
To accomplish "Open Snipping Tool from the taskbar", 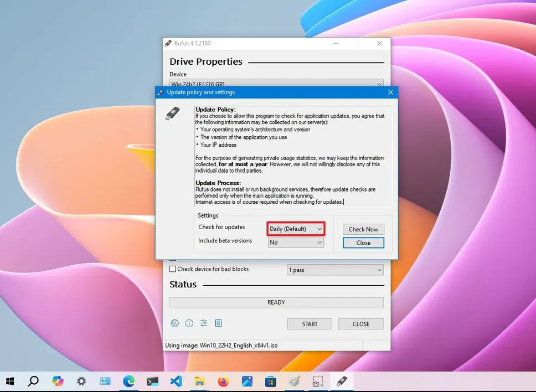I will (x=318, y=381).
